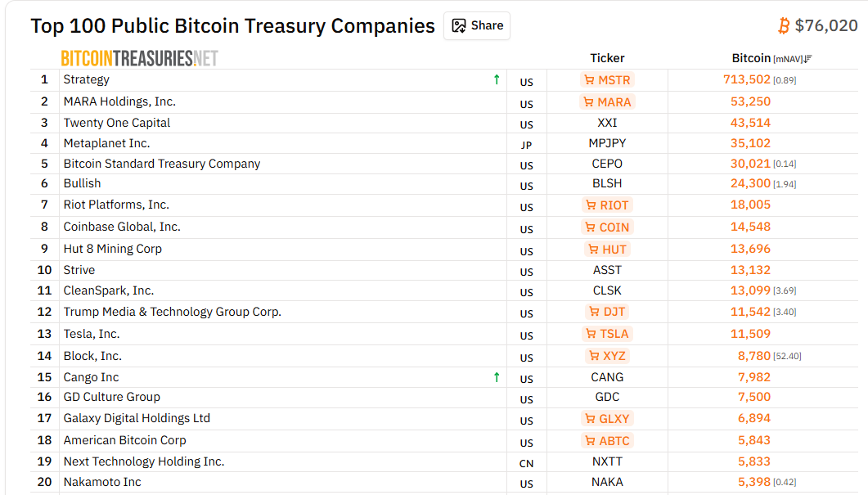Image resolution: width=868 pixels, height=495 pixels.
Task: Open the Tesla, Inc. company link
Action: 92,334
